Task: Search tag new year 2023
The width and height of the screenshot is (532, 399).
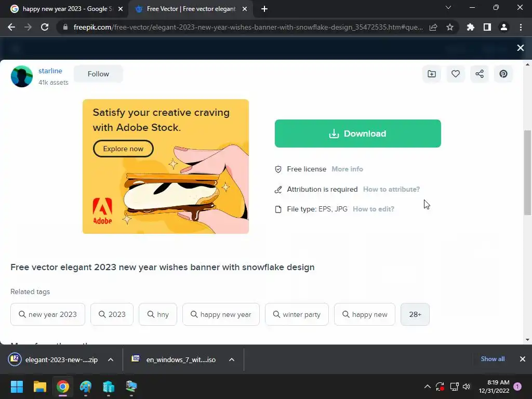Action: (48, 314)
